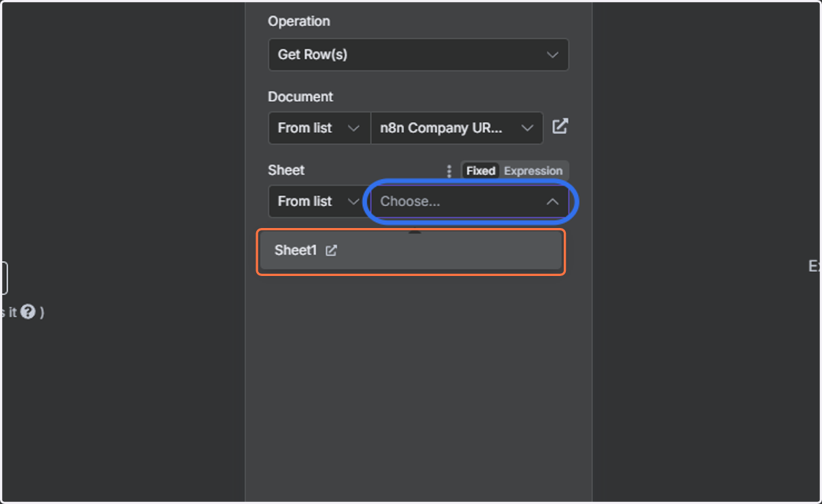
Task: Select Sheet1 from the list
Action: point(411,251)
